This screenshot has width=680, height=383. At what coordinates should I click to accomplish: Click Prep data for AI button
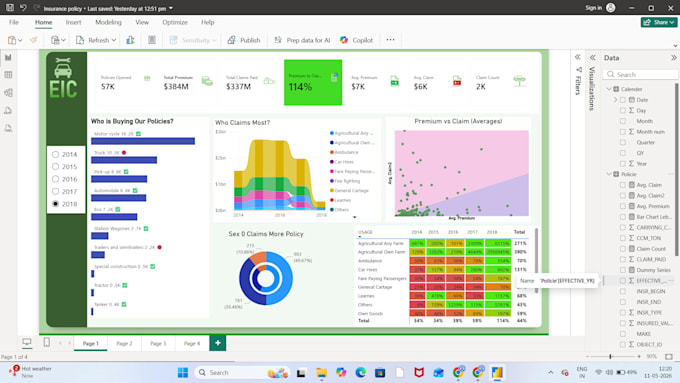coord(302,40)
